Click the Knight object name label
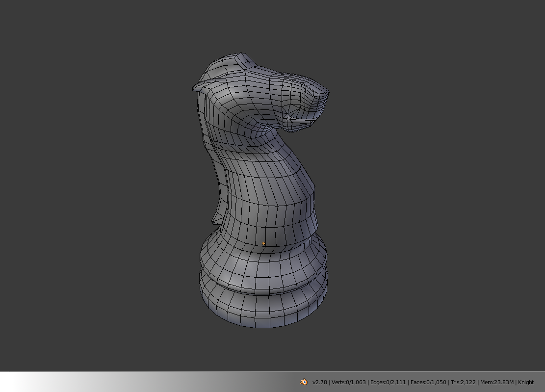 pyautogui.click(x=525, y=382)
